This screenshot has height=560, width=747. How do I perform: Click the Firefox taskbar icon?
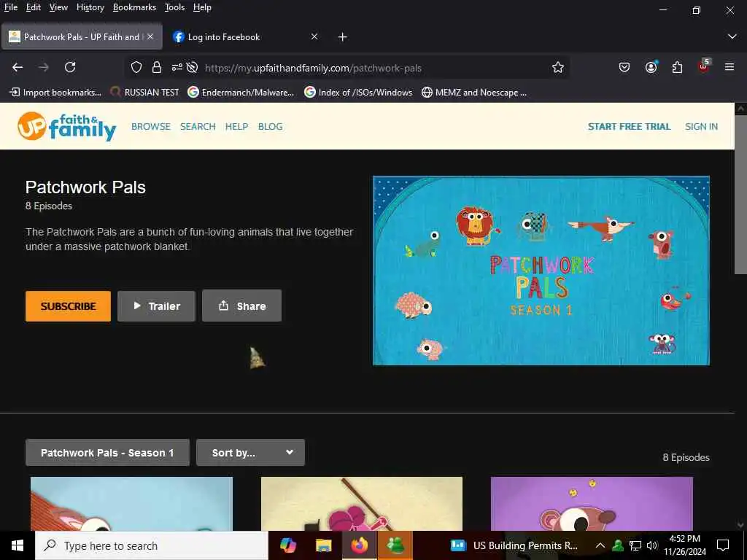(x=359, y=545)
